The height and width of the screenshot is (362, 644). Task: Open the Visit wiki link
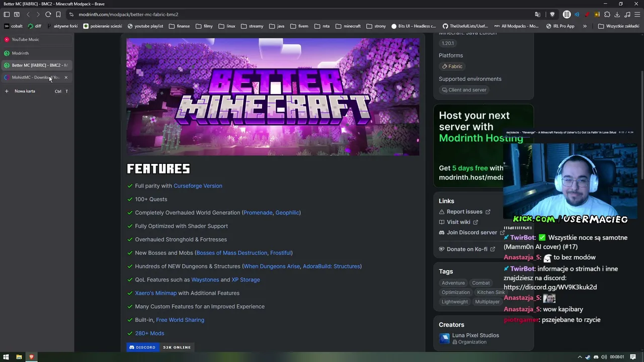coord(458,222)
